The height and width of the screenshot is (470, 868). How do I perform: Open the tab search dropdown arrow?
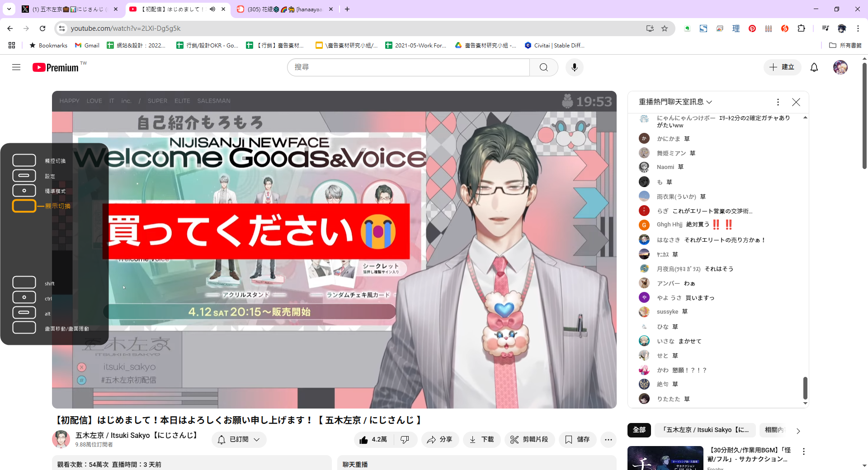[x=9, y=9]
